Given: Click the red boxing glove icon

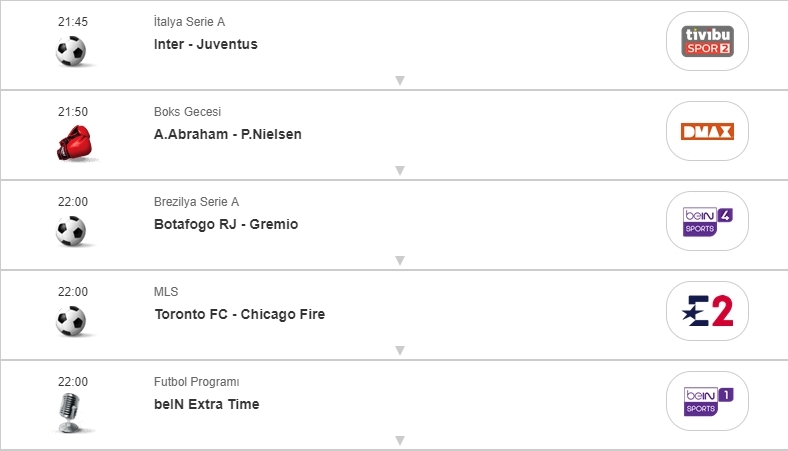Looking at the screenshot, I should coord(72,144).
